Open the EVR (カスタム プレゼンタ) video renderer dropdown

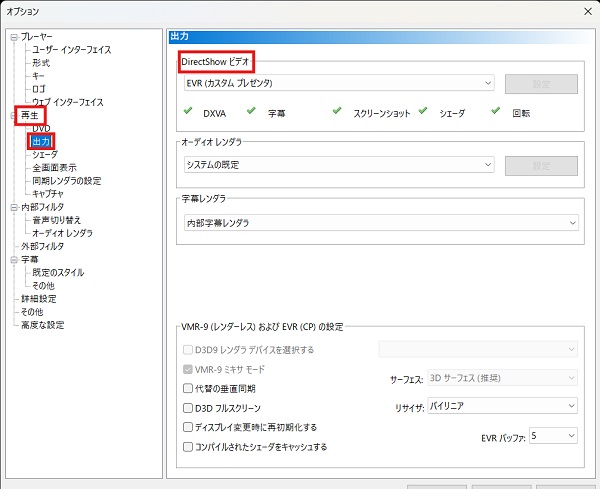(336, 82)
